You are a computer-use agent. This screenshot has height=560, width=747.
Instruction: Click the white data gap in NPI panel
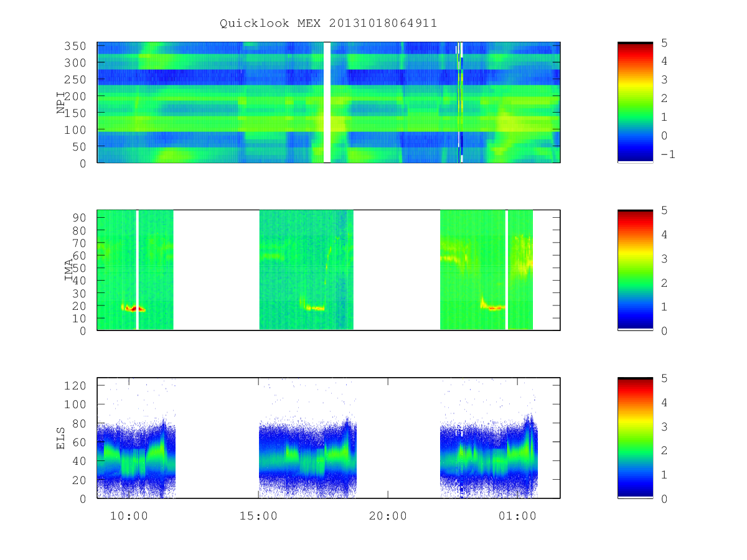point(327,102)
